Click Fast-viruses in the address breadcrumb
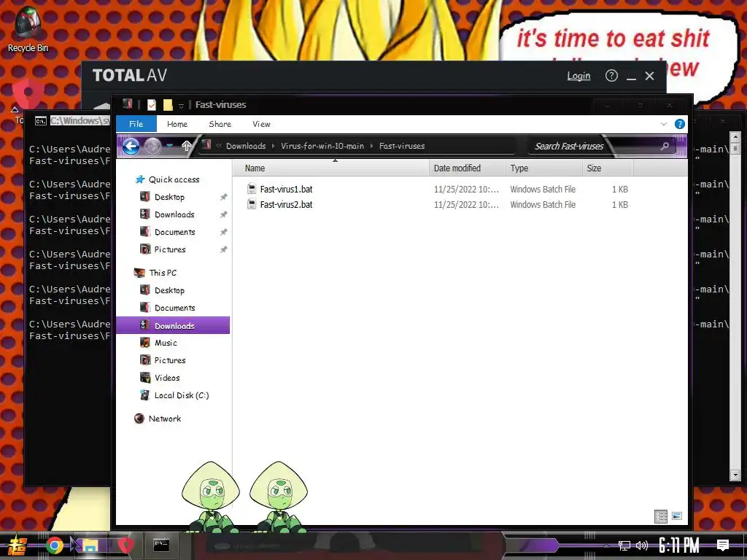This screenshot has width=747, height=560. (x=402, y=146)
